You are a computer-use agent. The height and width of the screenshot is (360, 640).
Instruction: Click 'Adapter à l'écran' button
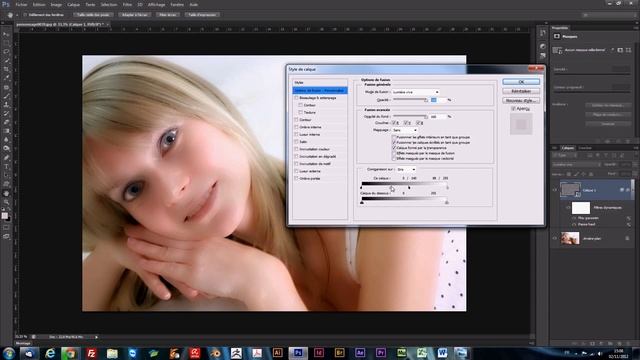[x=134, y=15]
